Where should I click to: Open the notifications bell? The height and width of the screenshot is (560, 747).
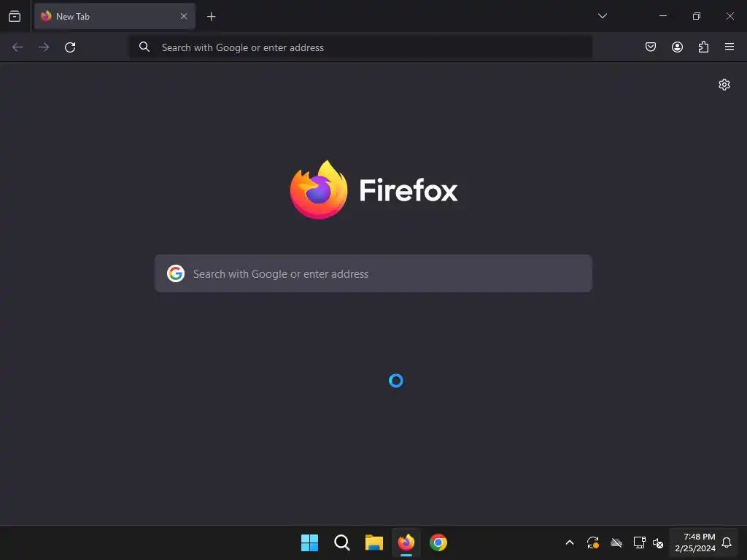point(727,542)
